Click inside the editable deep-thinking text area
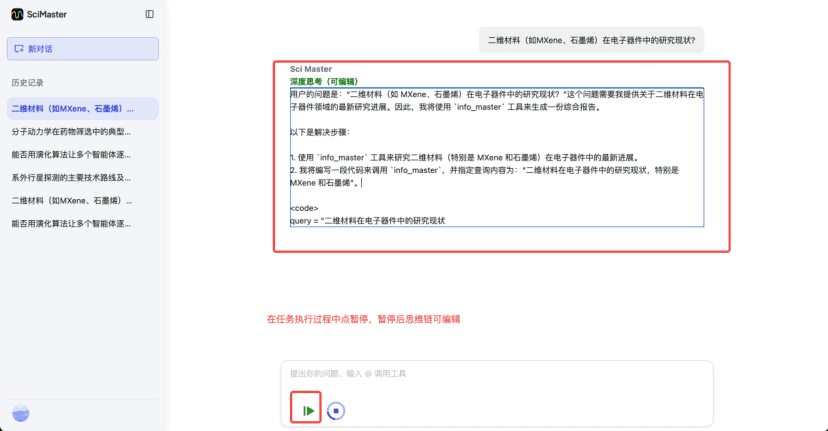This screenshot has width=828, height=431. (497, 157)
